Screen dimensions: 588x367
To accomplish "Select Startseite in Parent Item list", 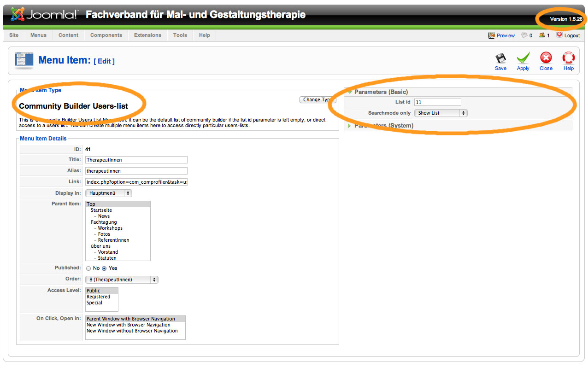I will (x=101, y=210).
